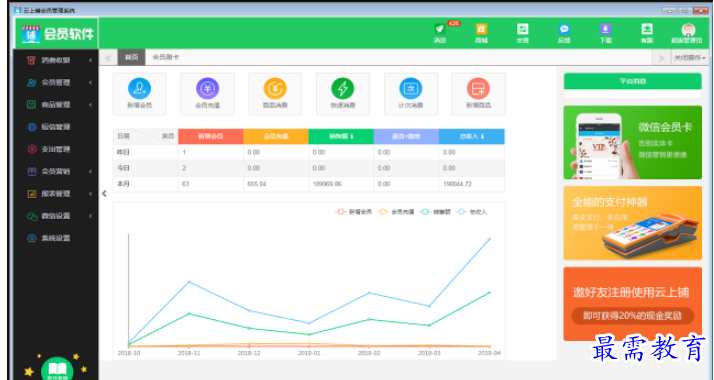Image resolution: width=714 pixels, height=380 pixels.
Task: Switch to the 会员刷卡 tab
Action: pyautogui.click(x=166, y=57)
